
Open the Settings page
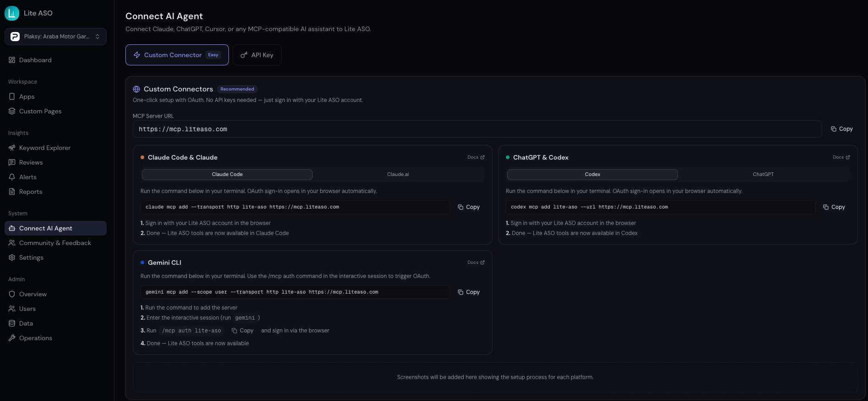(55, 257)
